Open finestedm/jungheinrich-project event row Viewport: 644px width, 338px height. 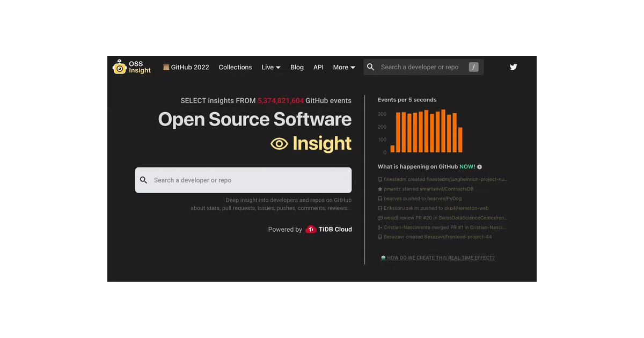[x=443, y=180]
